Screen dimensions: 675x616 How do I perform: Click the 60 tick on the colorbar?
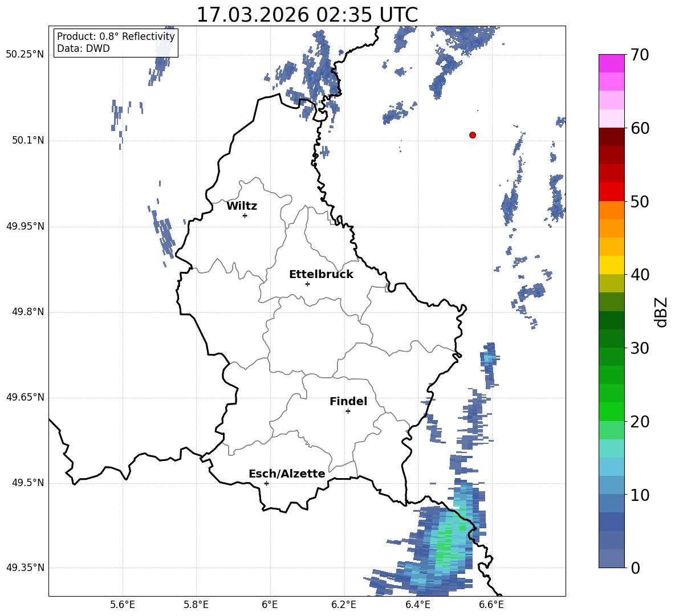pyautogui.click(x=640, y=128)
